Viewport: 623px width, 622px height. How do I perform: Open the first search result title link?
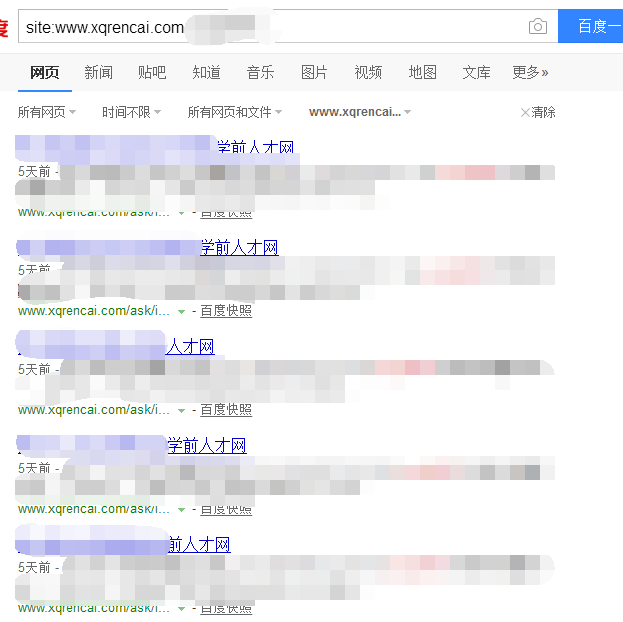(255, 148)
